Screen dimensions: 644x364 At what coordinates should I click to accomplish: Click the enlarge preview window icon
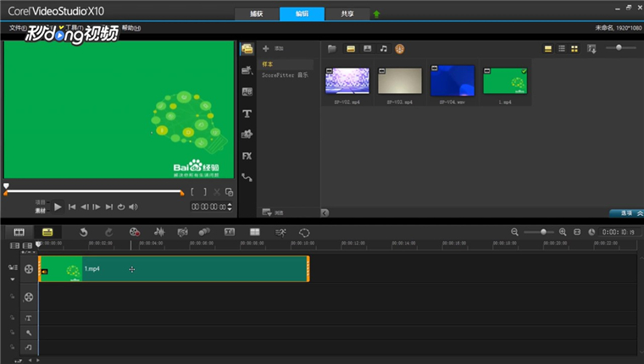(x=229, y=191)
